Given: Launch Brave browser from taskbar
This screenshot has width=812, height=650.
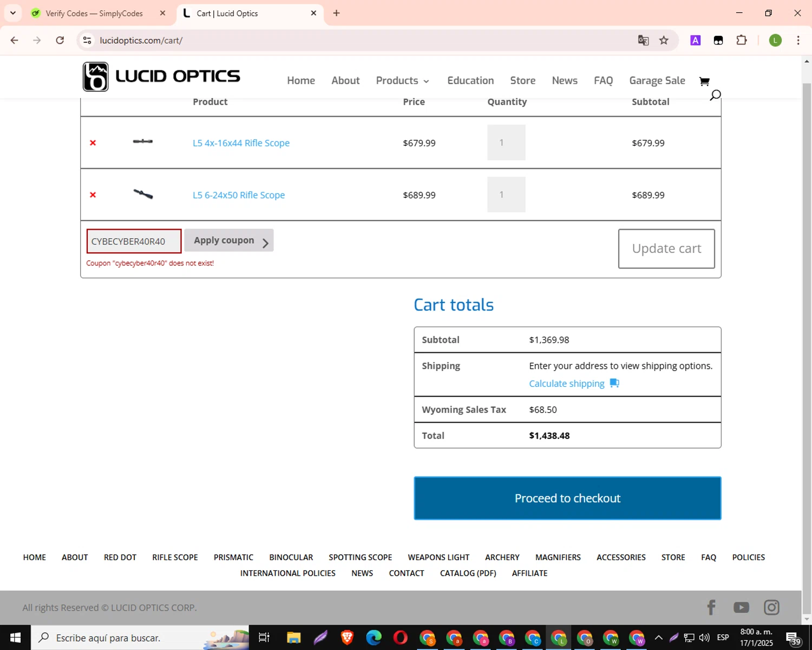Looking at the screenshot, I should click(x=347, y=638).
